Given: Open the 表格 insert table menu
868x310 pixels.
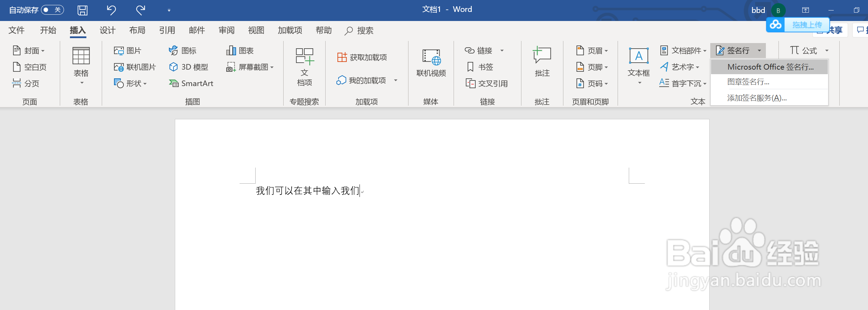Looking at the screenshot, I should pos(81,66).
